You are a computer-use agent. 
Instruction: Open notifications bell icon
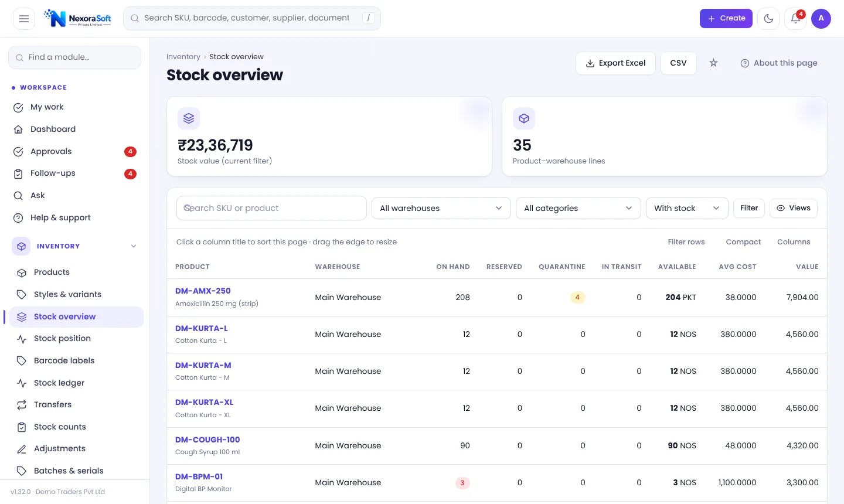click(795, 19)
